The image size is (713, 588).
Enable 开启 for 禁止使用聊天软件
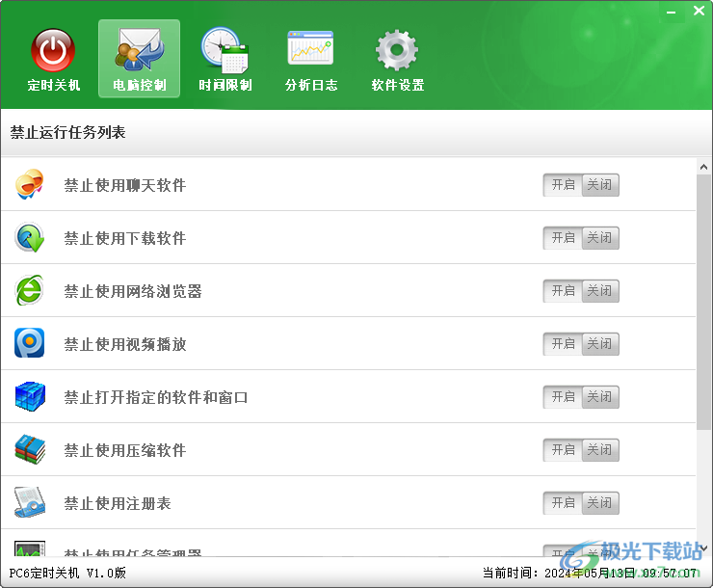coord(563,185)
